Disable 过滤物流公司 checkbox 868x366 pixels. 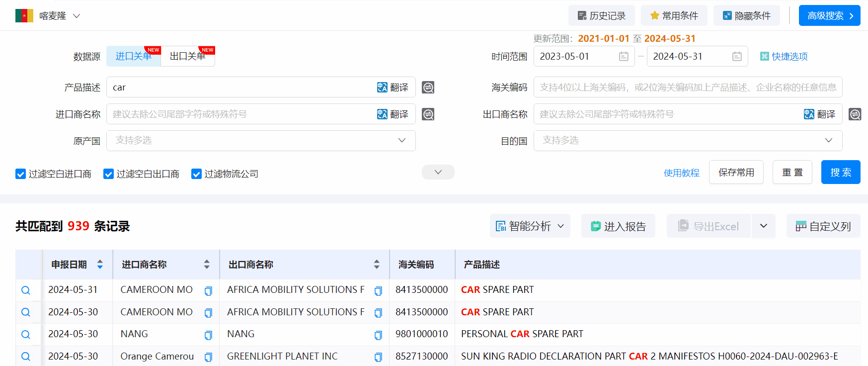[197, 174]
